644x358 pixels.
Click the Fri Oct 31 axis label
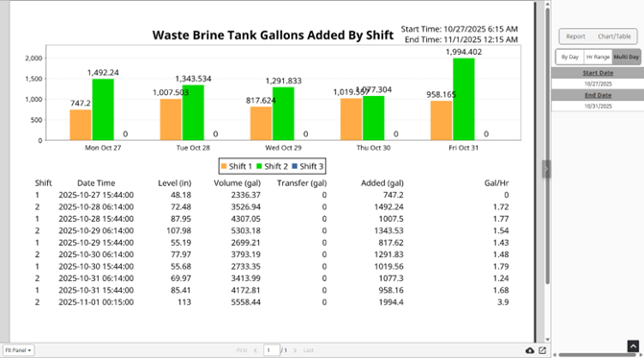464,148
